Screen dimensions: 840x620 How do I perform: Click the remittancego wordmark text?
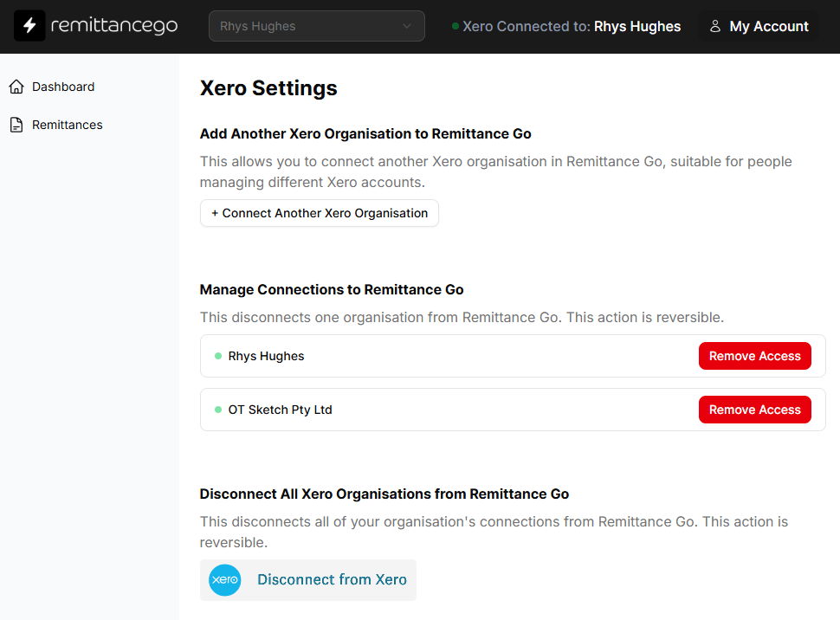[x=114, y=26]
